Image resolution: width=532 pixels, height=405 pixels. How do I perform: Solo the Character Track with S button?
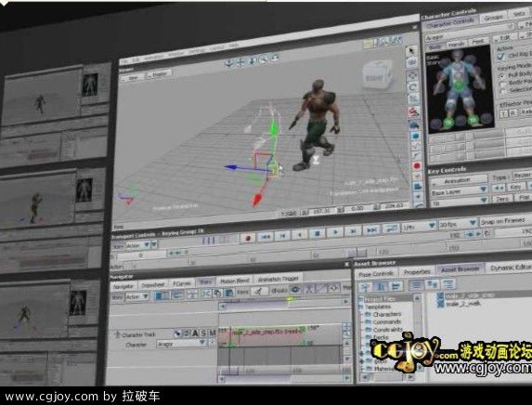[x=203, y=333]
